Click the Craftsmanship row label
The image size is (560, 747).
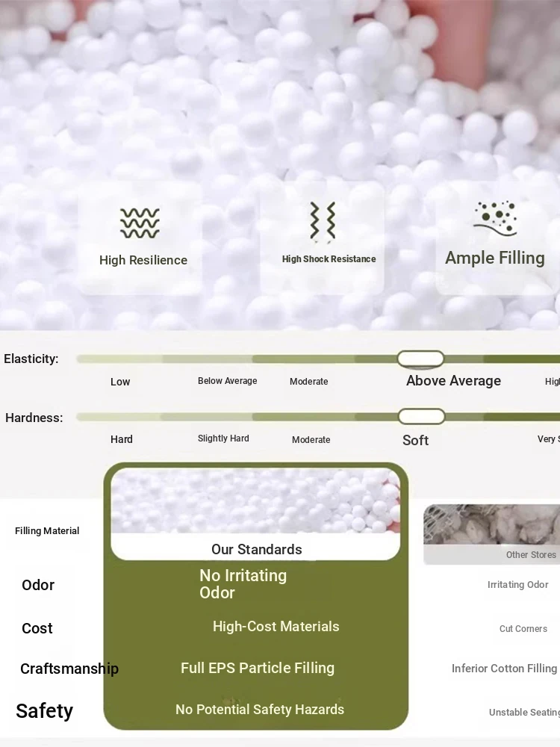click(69, 669)
